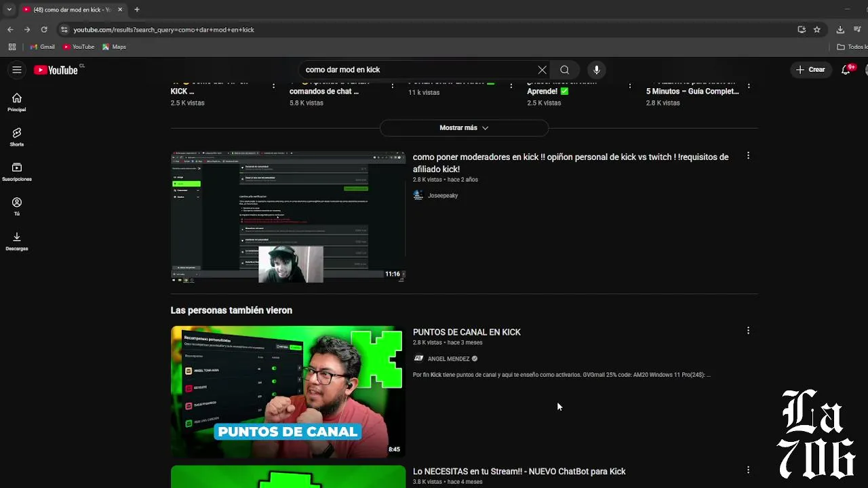Screen dimensions: 868x488
Task: Open options menu for moderadores en kick video
Action: coord(748,156)
